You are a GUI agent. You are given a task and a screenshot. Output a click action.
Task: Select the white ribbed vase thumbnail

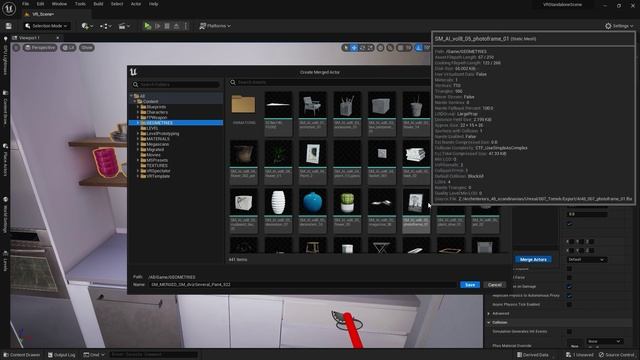pyautogui.click(x=278, y=202)
